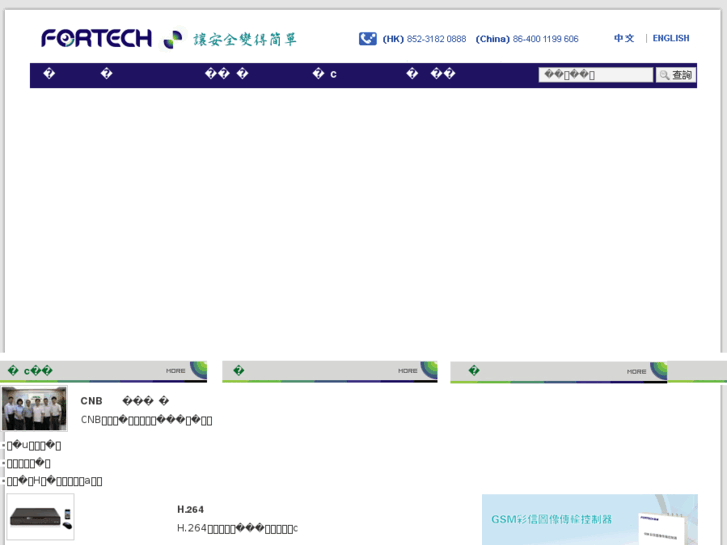Image resolution: width=727 pixels, height=545 pixels.
Task: Click the China phone number 86-400 1199 606
Action: (545, 39)
